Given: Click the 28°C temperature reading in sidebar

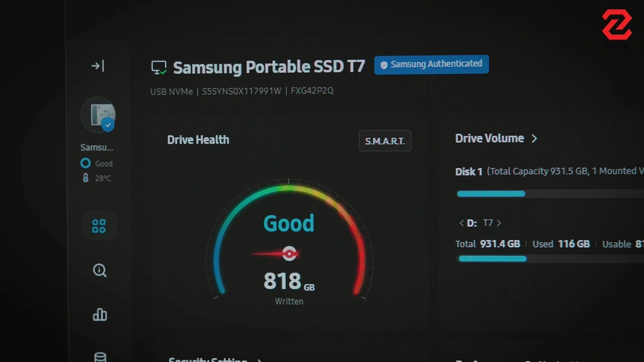Looking at the screenshot, I should coord(102,178).
